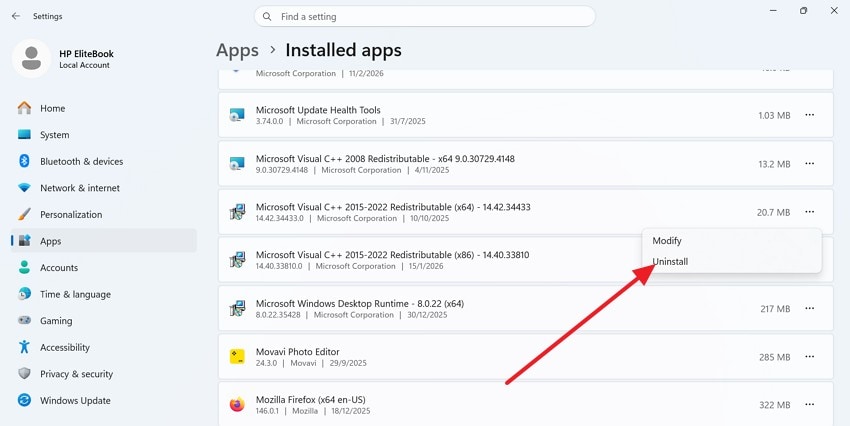
Task: Click Visual C++ 2008 Redistributable app icon
Action: coord(237,164)
